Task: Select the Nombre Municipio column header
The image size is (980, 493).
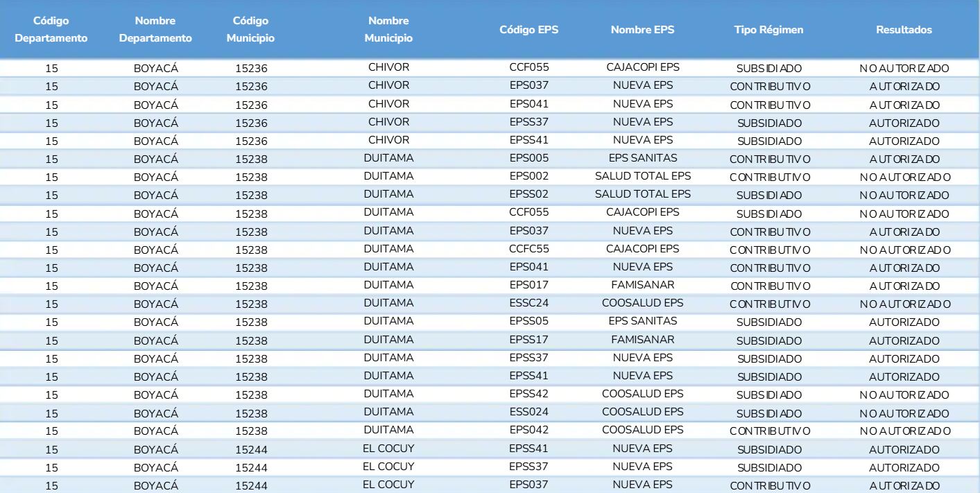Action: coord(388,30)
